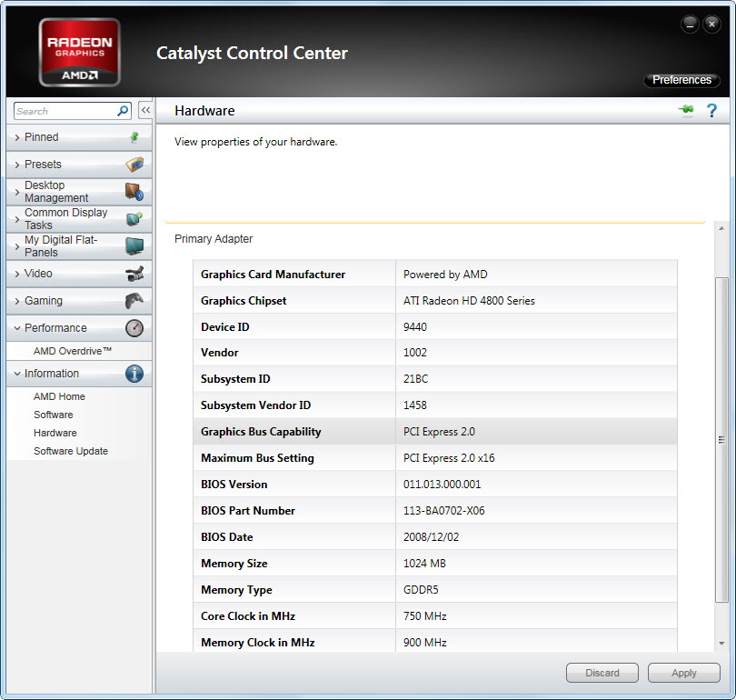
Task: Expand Common Display Tasks section
Action: [65, 219]
